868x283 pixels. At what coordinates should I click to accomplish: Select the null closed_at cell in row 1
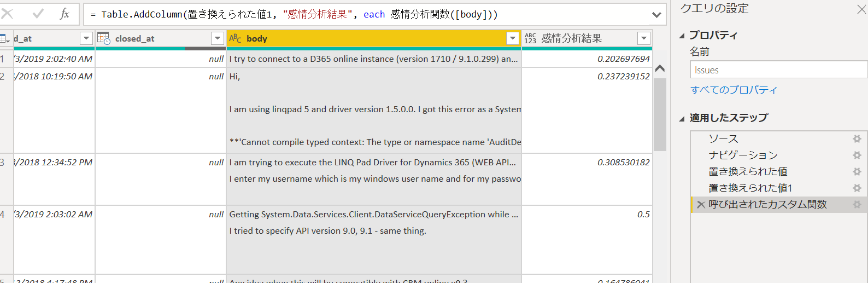pos(161,59)
